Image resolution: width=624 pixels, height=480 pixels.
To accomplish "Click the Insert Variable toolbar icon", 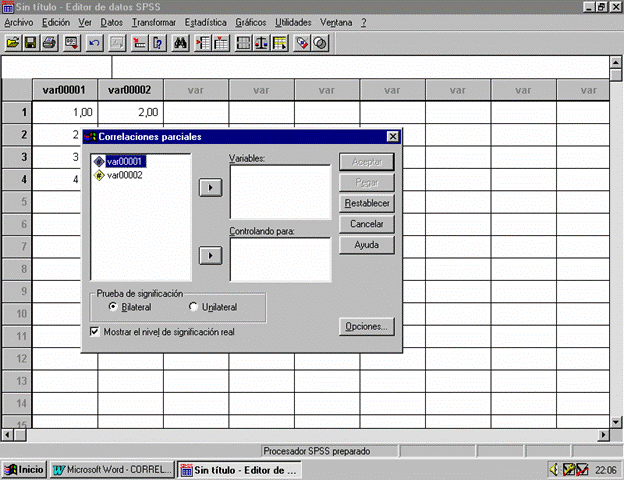I will pos(221,43).
